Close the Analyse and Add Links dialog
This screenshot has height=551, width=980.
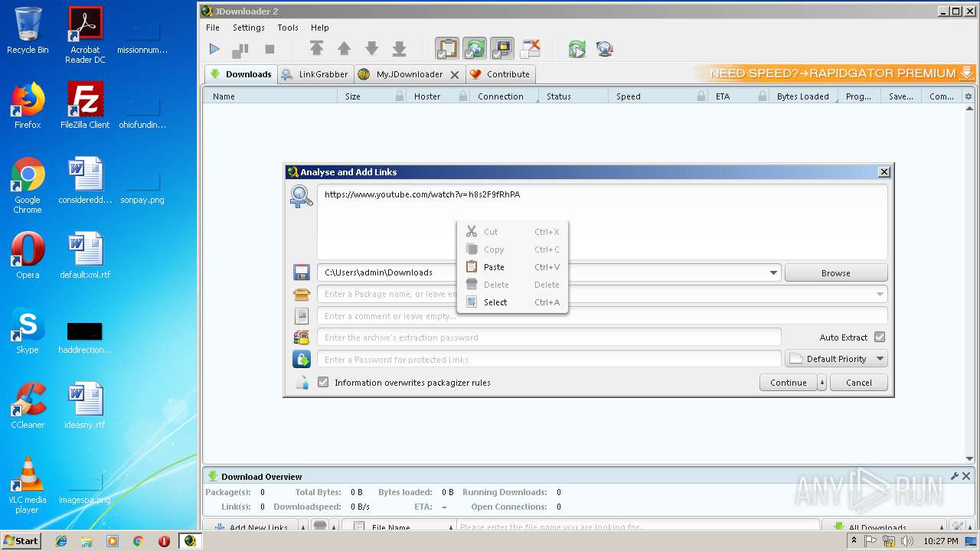(x=884, y=172)
